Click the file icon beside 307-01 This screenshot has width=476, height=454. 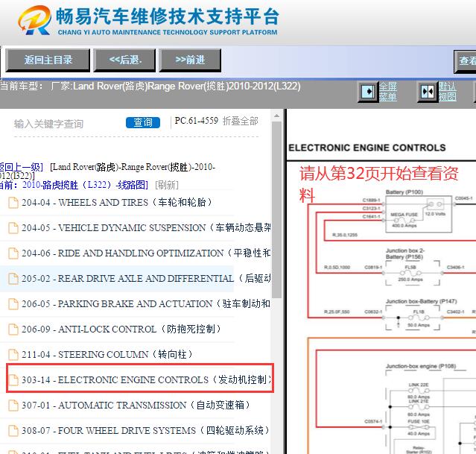pos(13,405)
